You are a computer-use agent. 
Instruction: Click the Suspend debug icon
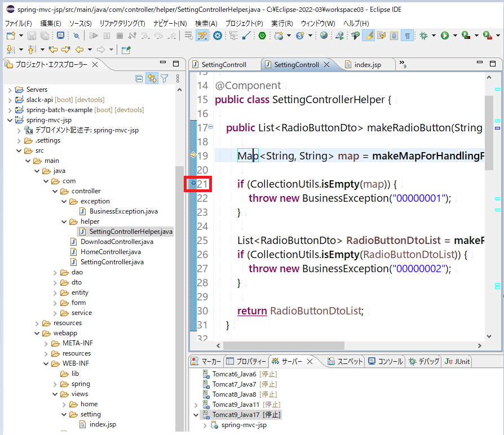[107, 35]
